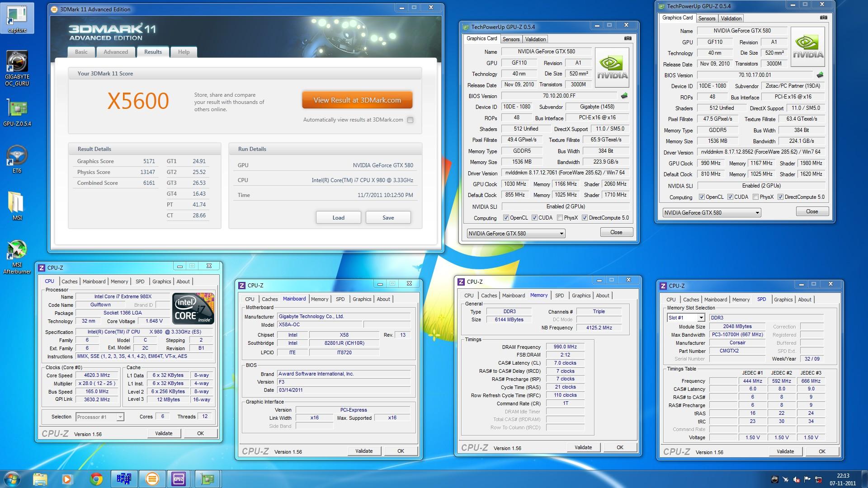Open the Help tab in 3DMark 11
This screenshot has width=868, height=488.
pos(184,52)
